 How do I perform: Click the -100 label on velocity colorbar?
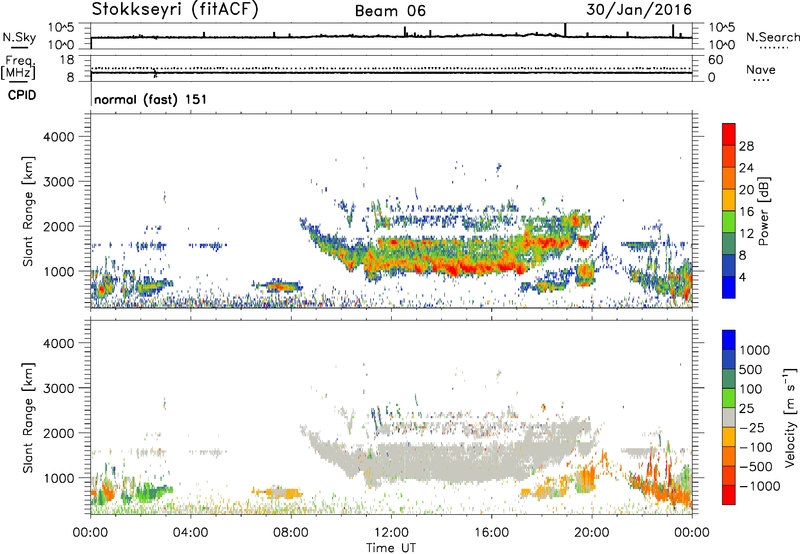pos(755,447)
